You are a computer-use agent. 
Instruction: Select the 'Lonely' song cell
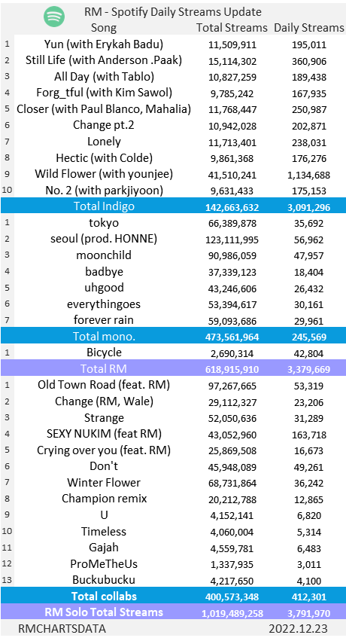[x=104, y=142]
